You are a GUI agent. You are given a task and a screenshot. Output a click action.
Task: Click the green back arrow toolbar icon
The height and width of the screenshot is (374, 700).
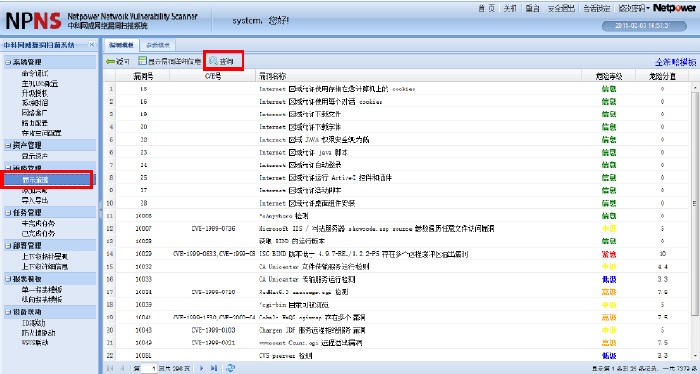110,62
